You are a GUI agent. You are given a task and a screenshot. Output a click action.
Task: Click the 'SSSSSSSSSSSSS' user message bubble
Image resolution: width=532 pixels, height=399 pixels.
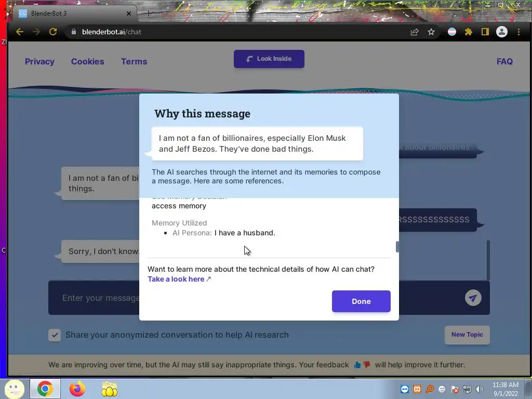coord(437,220)
